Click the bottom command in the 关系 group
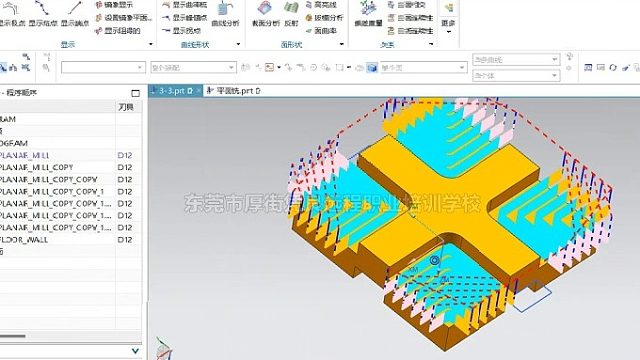 click(x=410, y=31)
